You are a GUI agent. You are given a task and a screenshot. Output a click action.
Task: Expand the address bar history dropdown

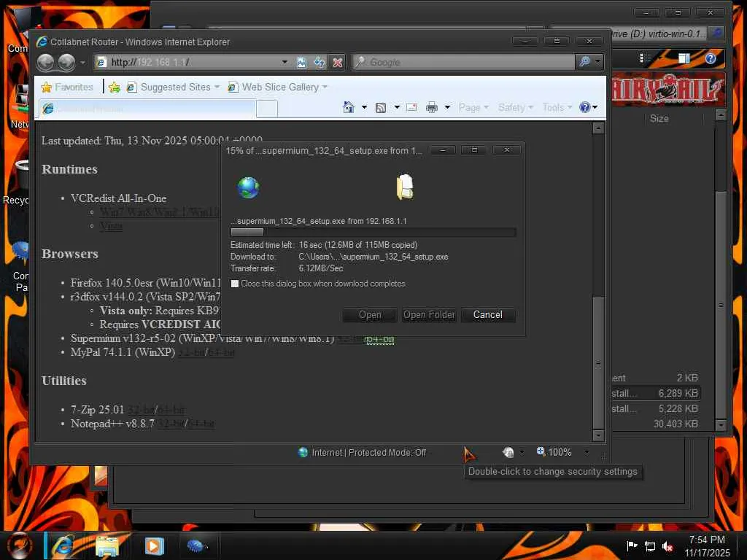[x=285, y=63]
